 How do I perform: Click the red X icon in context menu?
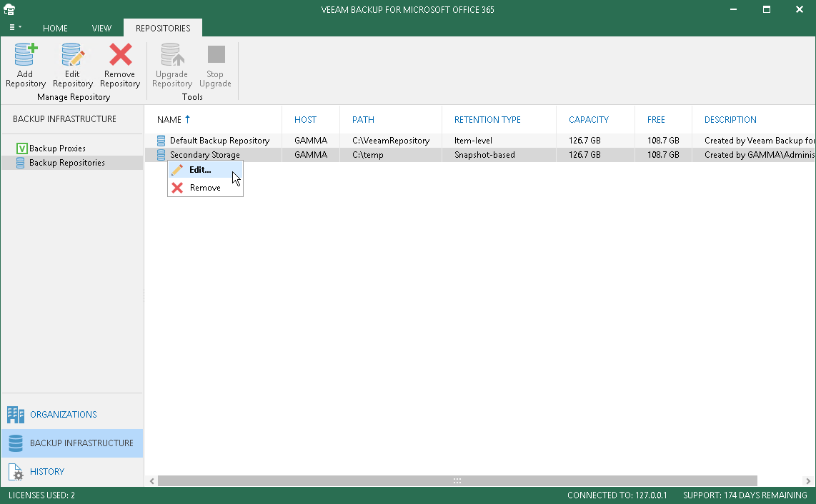pyautogui.click(x=177, y=188)
